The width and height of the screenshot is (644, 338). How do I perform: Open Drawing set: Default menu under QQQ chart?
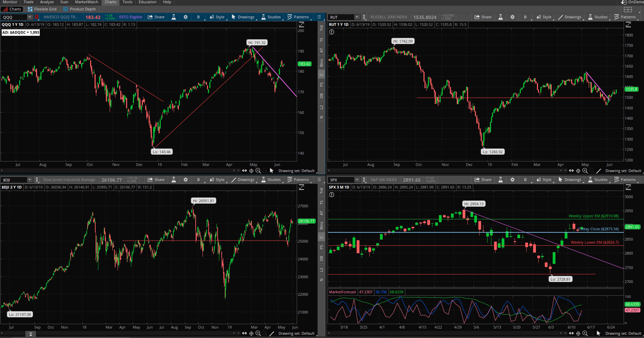[x=297, y=171]
